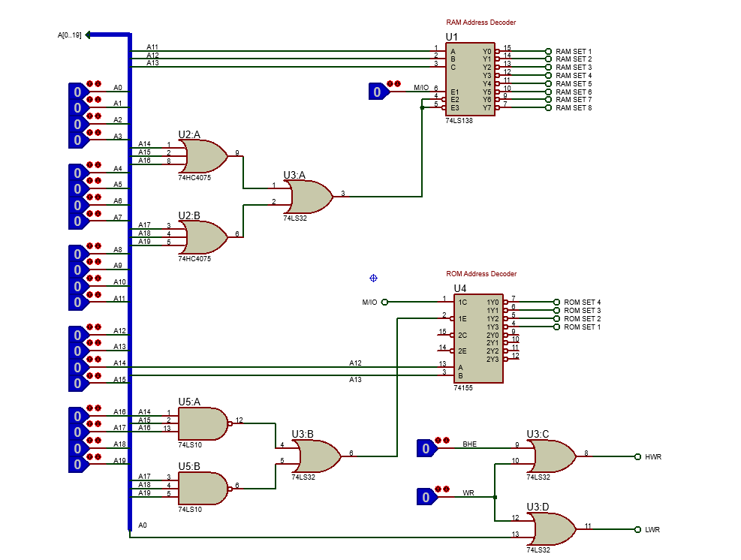
Task: Click the A11 wire label near U1 bus
Action: [152, 47]
